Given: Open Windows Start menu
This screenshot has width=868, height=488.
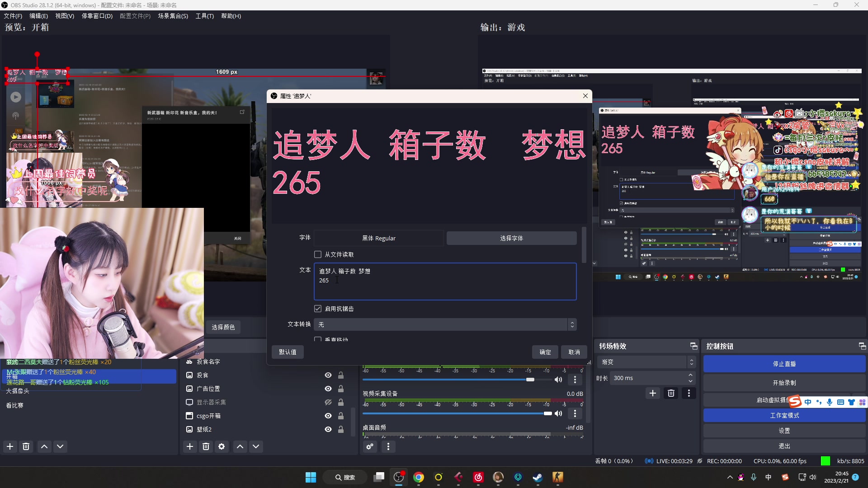Looking at the screenshot, I should click(311, 477).
